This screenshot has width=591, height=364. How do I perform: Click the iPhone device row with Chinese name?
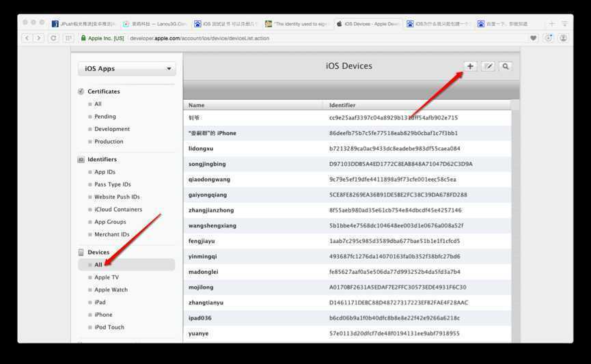click(347, 133)
